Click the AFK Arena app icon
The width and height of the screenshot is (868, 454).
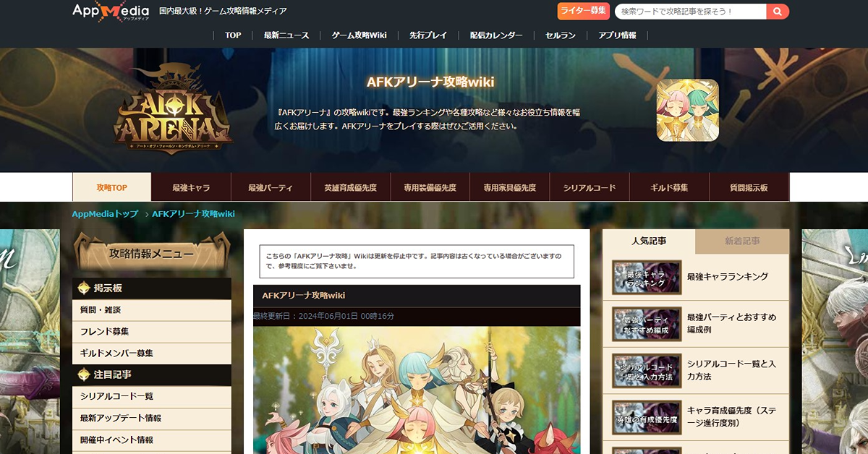[687, 110]
